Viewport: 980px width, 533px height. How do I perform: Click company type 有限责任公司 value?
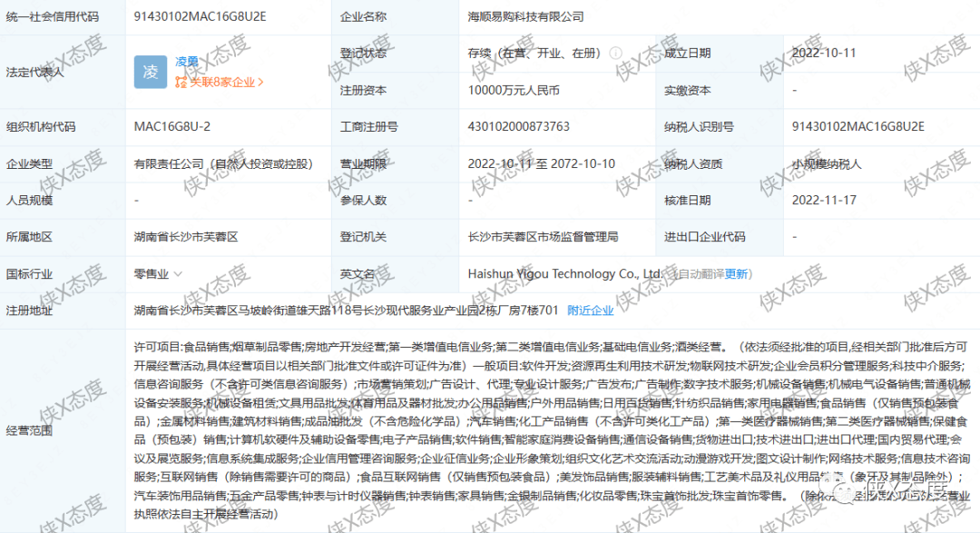click(x=223, y=164)
